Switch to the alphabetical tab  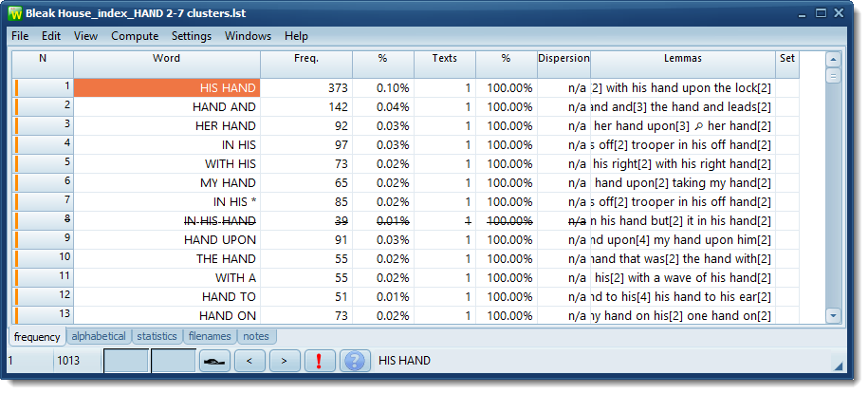[99, 336]
